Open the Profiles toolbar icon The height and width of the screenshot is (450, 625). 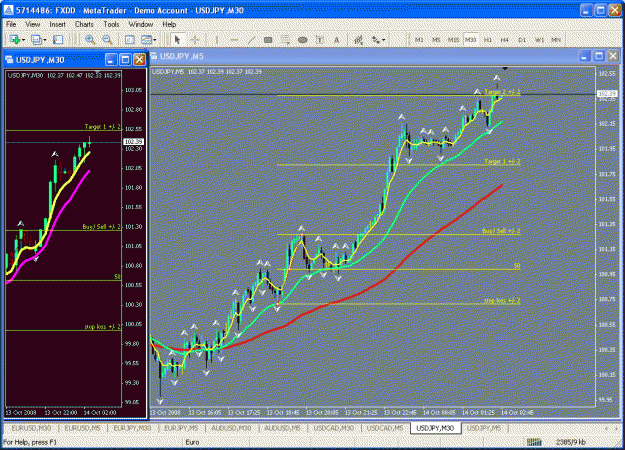pyautogui.click(x=36, y=39)
